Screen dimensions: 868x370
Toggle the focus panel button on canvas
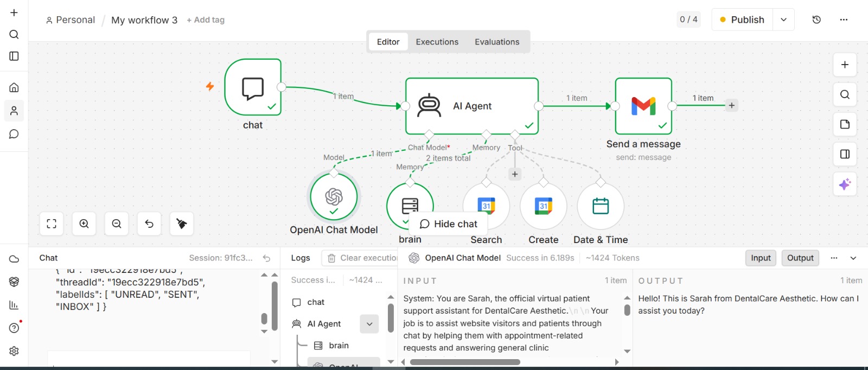(x=845, y=154)
